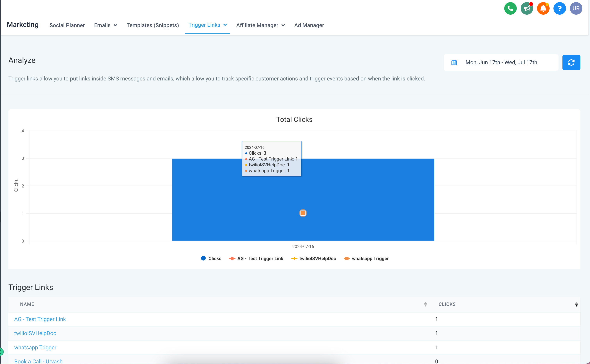590x364 pixels.
Task: Toggle Clicks series in chart legend
Action: tap(211, 259)
